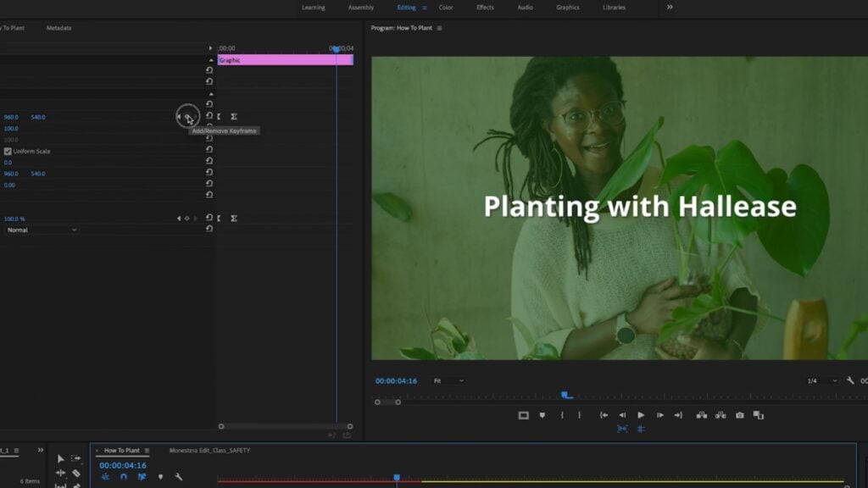The height and width of the screenshot is (488, 868).
Task: Uncheck the Uniform Scale checkbox
Action: click(x=8, y=151)
